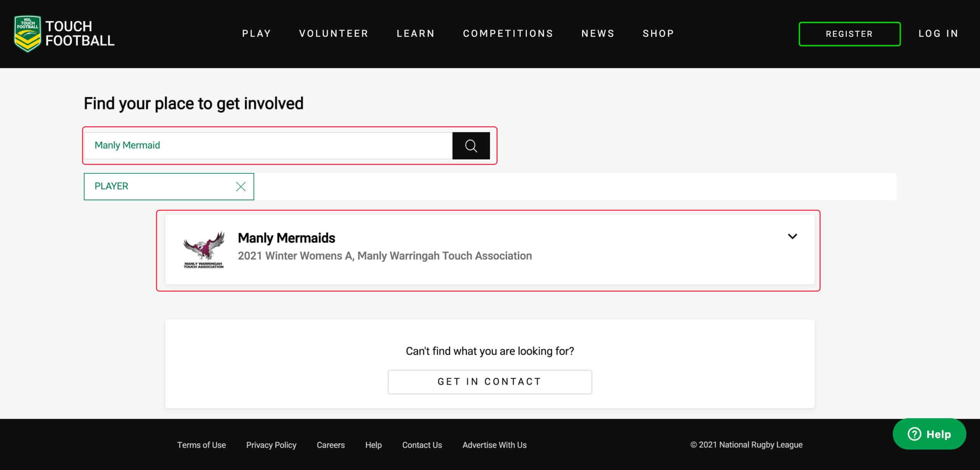Open Privacy Policy in footer
Viewport: 980px width, 470px height.
271,445
